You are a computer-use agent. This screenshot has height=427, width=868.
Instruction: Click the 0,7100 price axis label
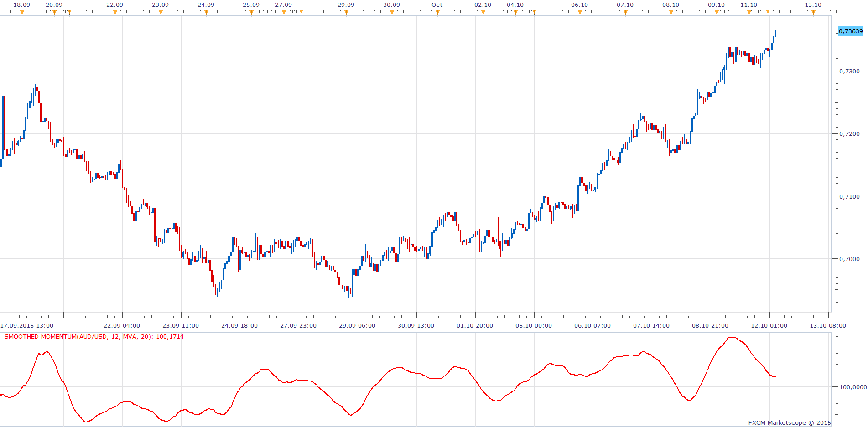click(x=850, y=196)
